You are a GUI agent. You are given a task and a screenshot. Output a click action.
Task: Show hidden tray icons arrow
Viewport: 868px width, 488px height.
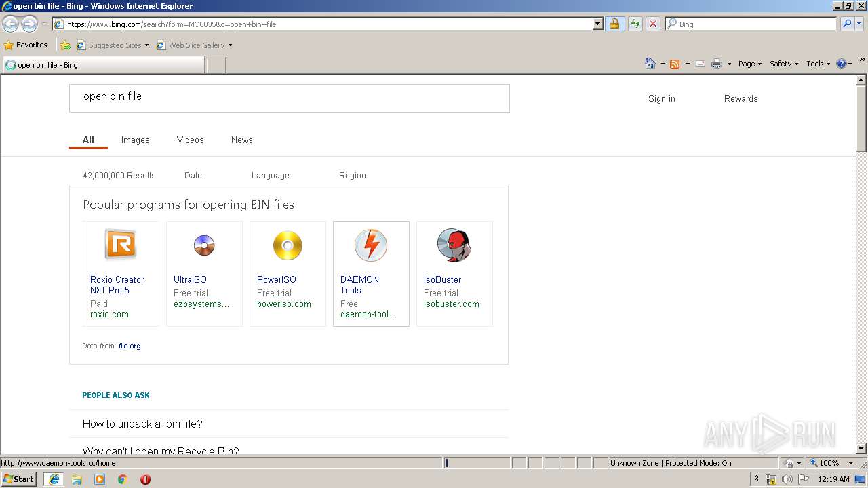click(756, 479)
